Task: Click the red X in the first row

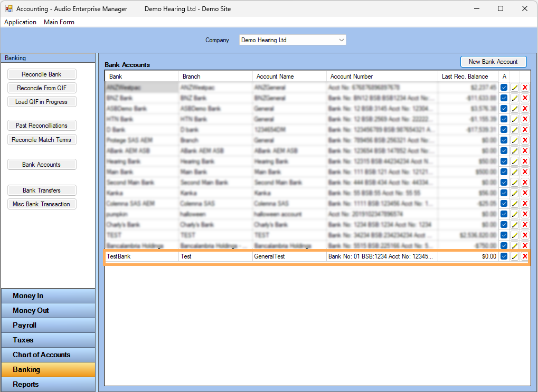Action: tap(525, 88)
